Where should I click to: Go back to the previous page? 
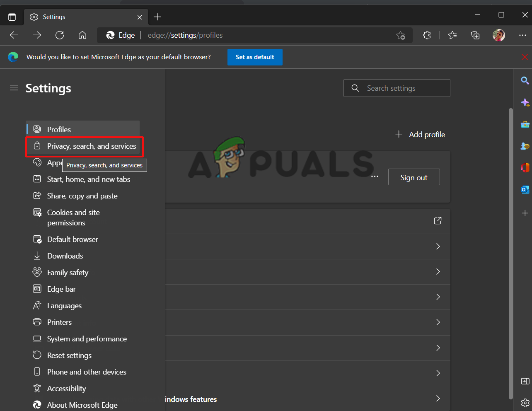[14, 35]
